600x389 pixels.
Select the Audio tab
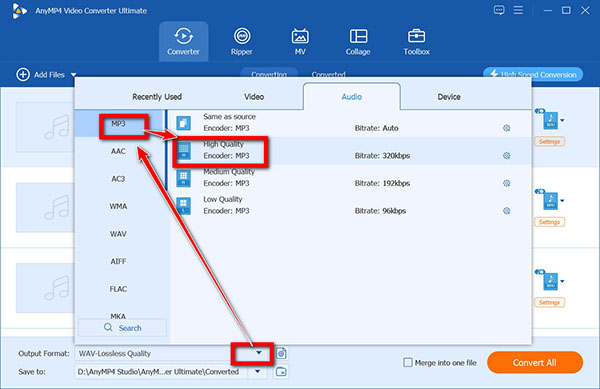pyautogui.click(x=352, y=97)
